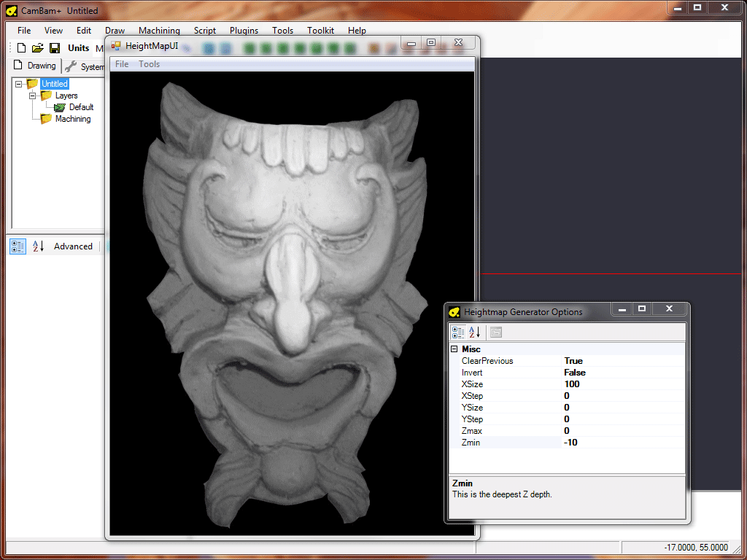This screenshot has width=747, height=560.
Task: Click Categorized icon in CamBam property panel
Action: point(18,246)
